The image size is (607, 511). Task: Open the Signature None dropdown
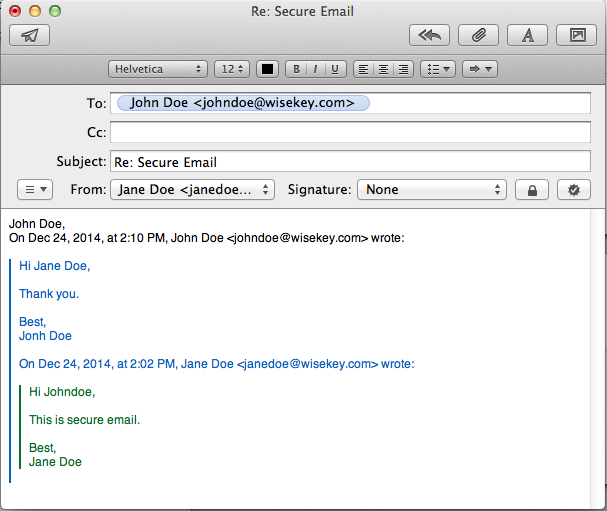point(432,190)
